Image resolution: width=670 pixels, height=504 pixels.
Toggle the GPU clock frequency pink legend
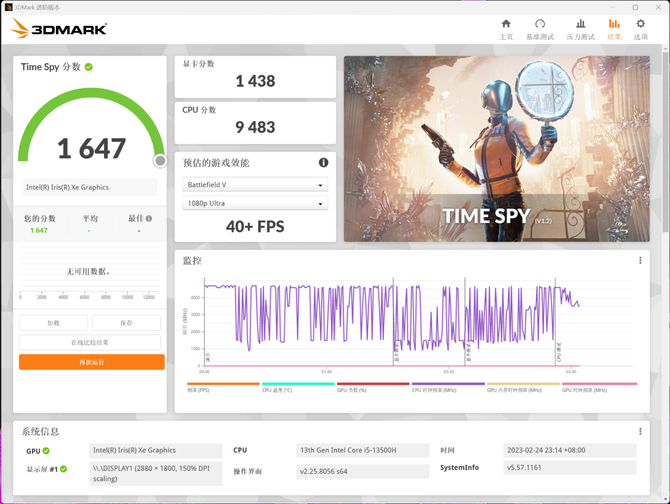point(599,387)
